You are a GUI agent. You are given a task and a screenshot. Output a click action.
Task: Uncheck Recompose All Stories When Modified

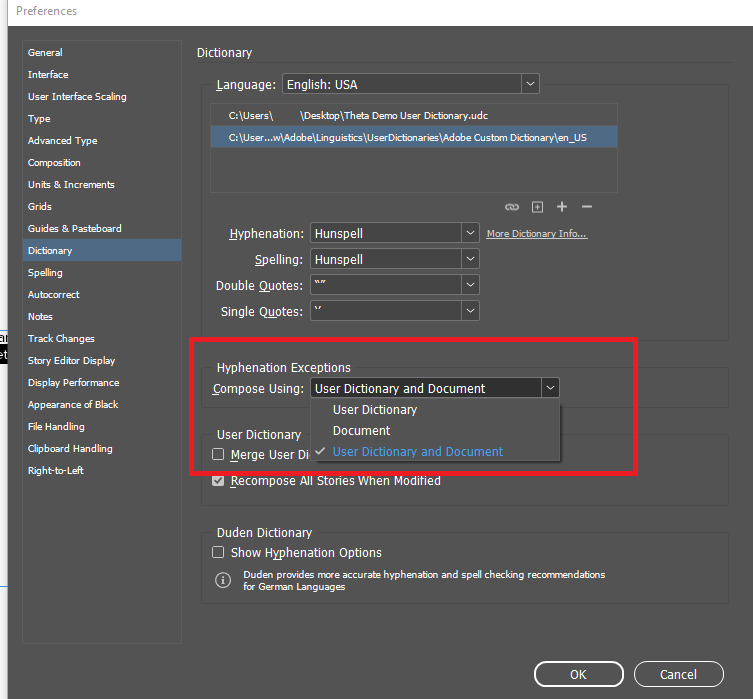pos(218,481)
